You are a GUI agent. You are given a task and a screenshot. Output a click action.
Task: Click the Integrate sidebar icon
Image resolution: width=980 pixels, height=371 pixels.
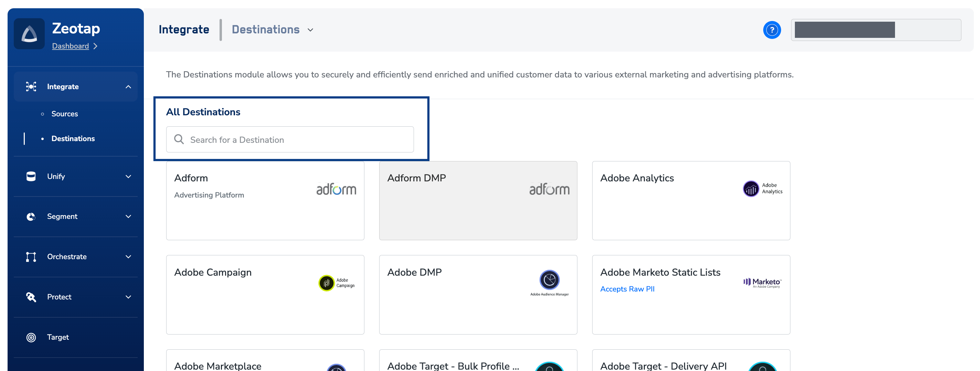click(x=31, y=86)
